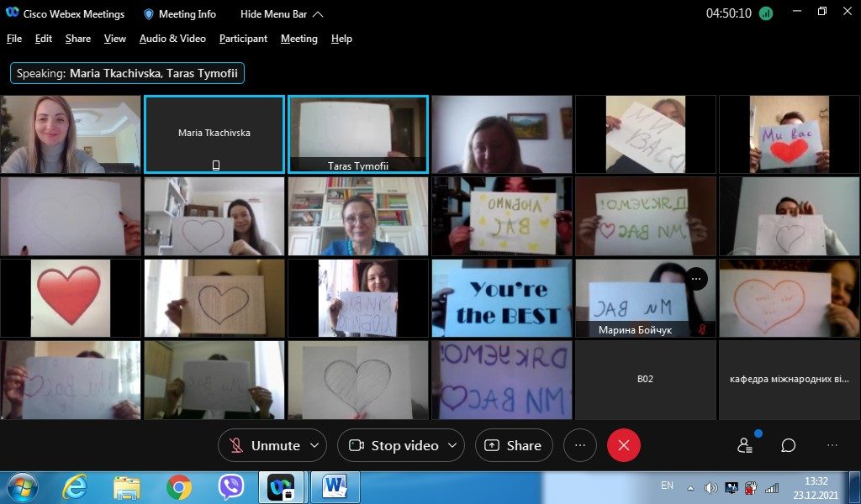Click the red Leave meeting button
861x504 pixels.
(623, 445)
